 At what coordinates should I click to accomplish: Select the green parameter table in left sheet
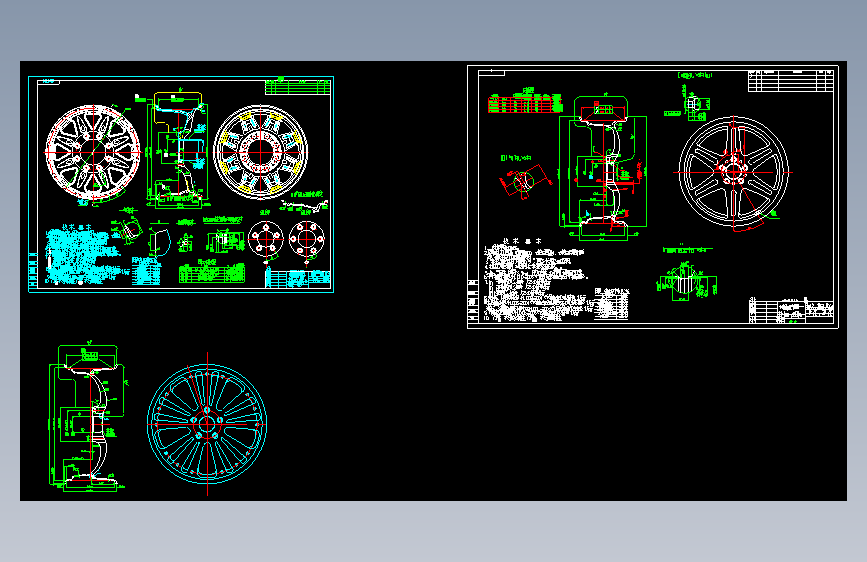[x=212, y=273]
